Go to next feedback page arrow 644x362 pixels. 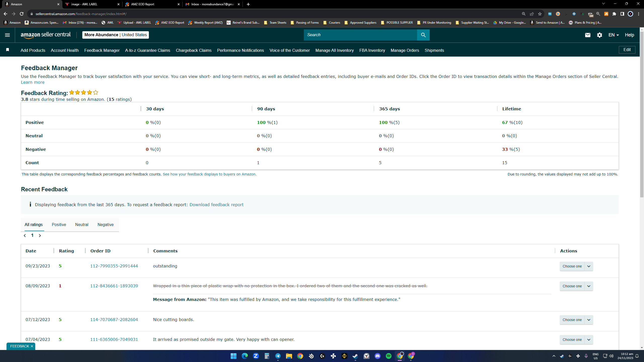click(x=40, y=236)
